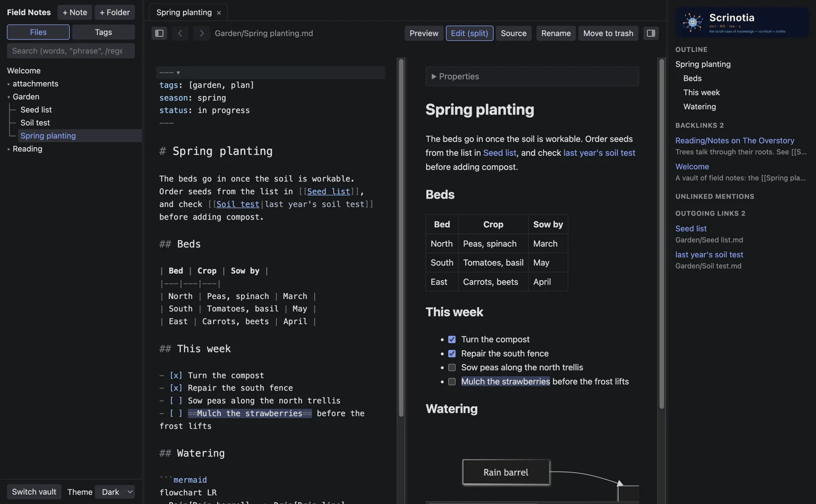This screenshot has width=816, height=504.
Task: Open the Welcome note in file tree
Action: point(24,71)
